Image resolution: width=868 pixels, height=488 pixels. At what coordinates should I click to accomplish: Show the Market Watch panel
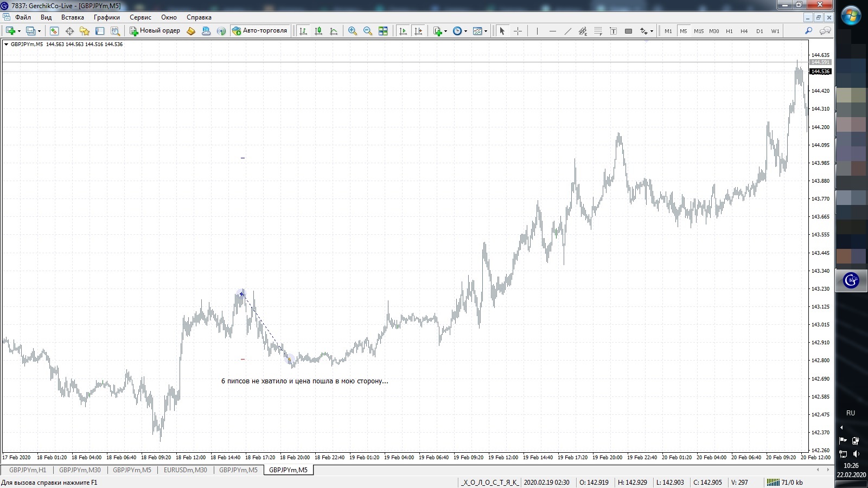[54, 31]
